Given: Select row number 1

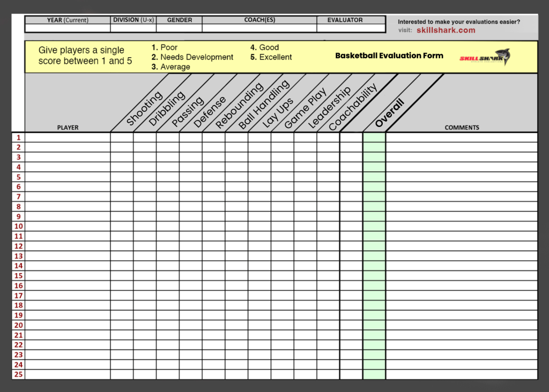Looking at the screenshot, I should click(x=19, y=138).
